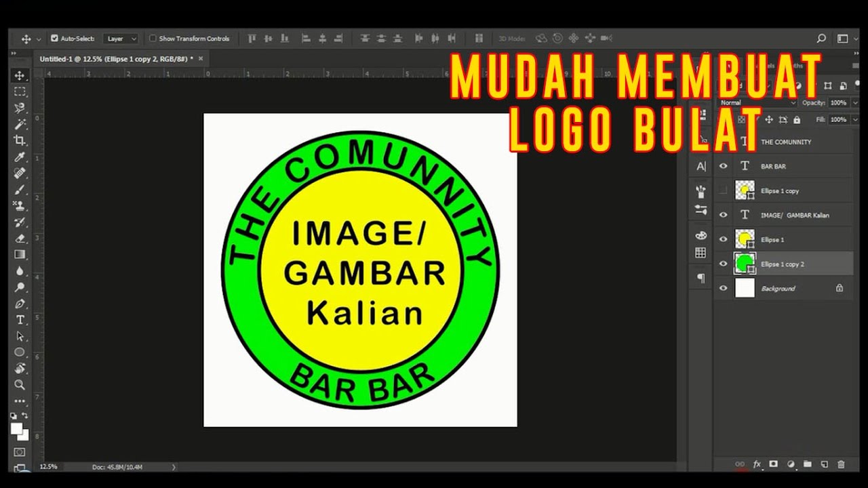Select the Ellipse shape tool

point(20,352)
